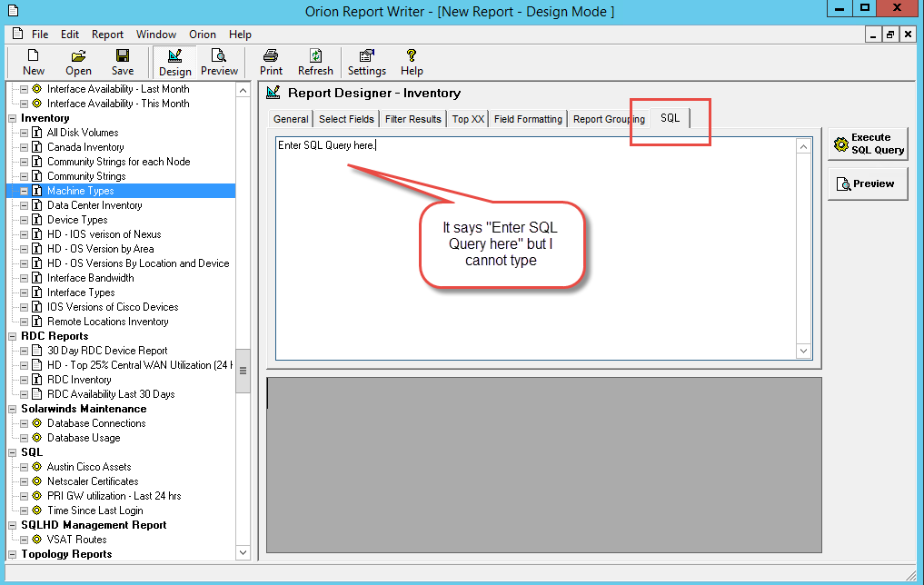Click the Help question mark icon

coord(412,56)
